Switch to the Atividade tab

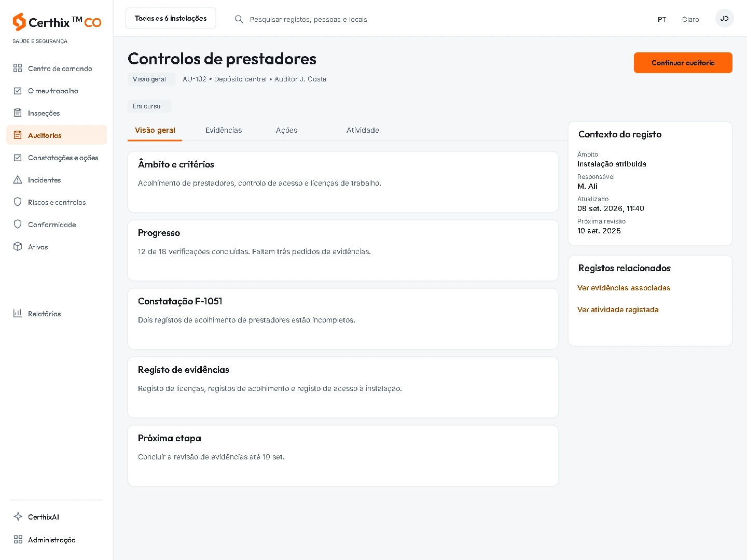(x=363, y=130)
